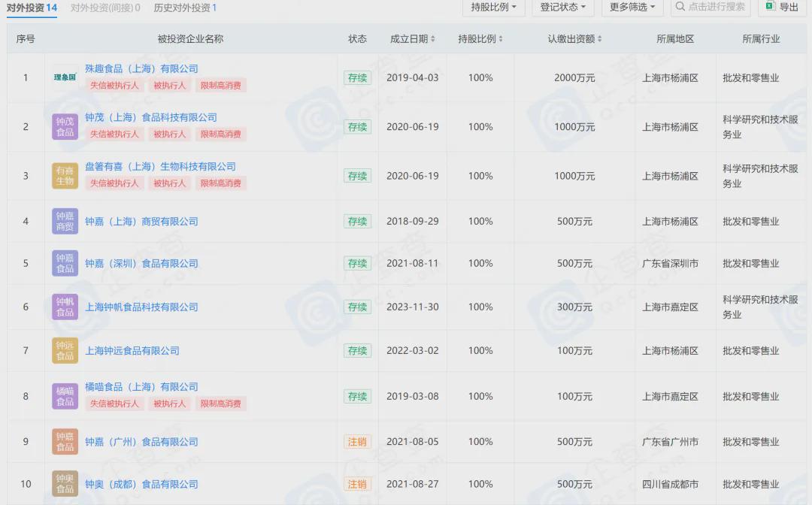Sort by 成立日期 column arrows
Viewport: 812px width, 505px height.
coord(433,39)
